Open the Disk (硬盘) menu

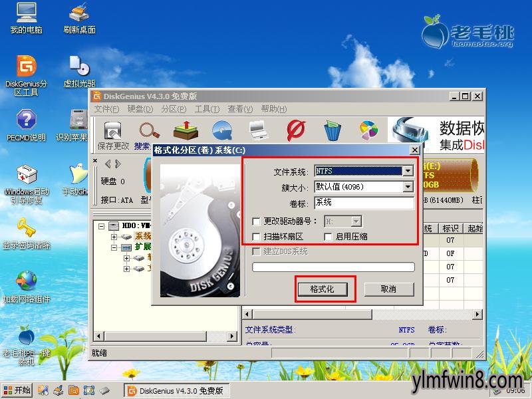pyautogui.click(x=140, y=109)
